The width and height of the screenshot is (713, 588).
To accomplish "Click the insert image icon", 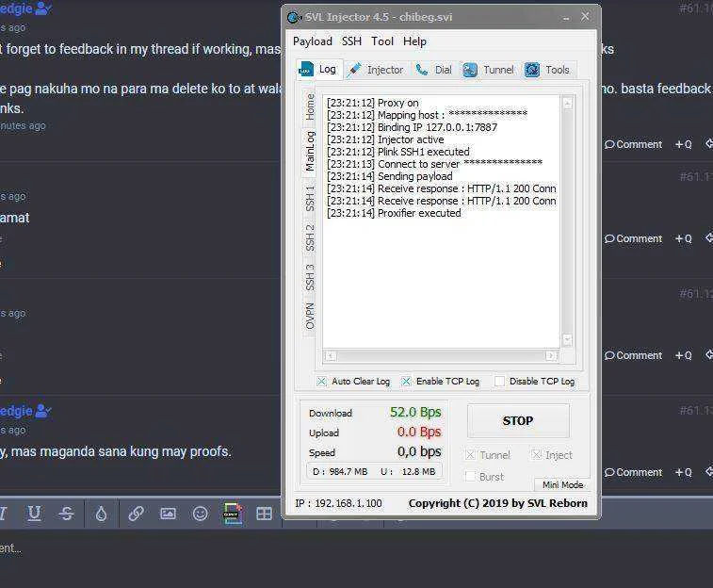I will click(x=168, y=514).
